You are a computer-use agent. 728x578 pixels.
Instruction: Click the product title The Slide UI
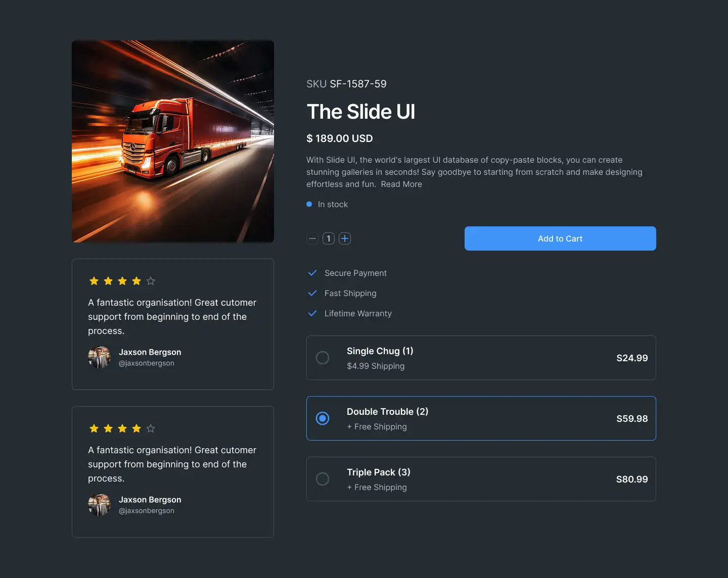coord(361,112)
